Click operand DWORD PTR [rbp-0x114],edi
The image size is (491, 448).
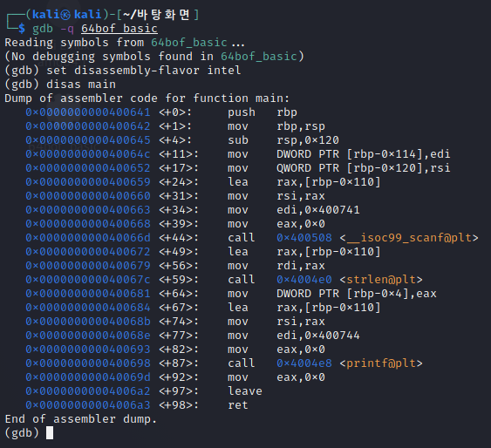[x=364, y=154]
